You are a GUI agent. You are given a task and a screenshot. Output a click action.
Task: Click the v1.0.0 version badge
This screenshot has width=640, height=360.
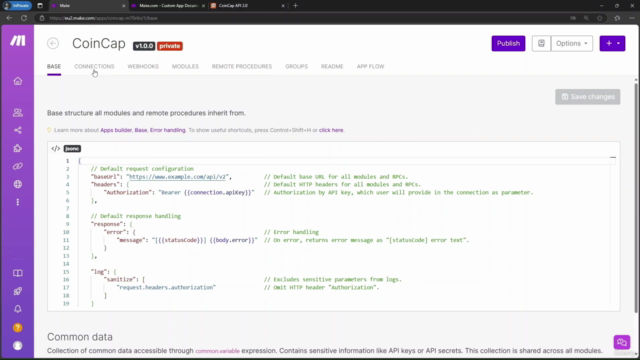click(144, 46)
